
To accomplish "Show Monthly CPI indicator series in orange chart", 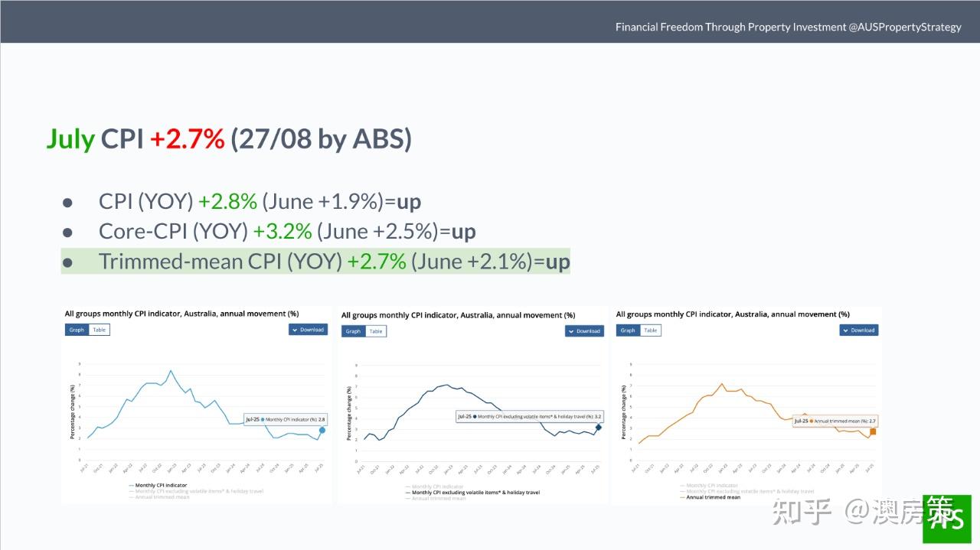I will click(x=712, y=485).
